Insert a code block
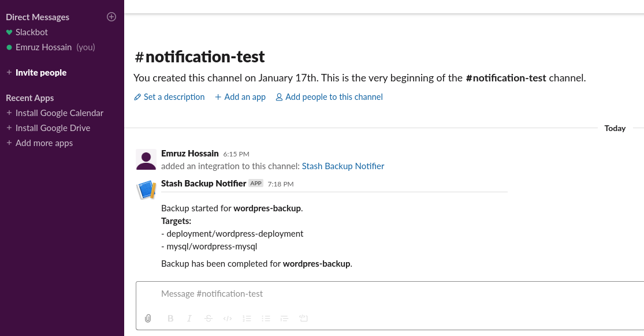This screenshot has width=644, height=336. [304, 318]
